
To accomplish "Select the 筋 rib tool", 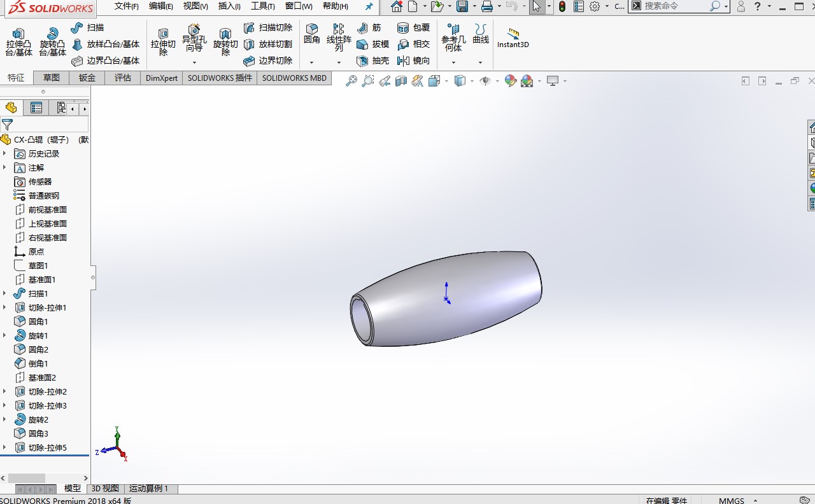I will pos(369,28).
